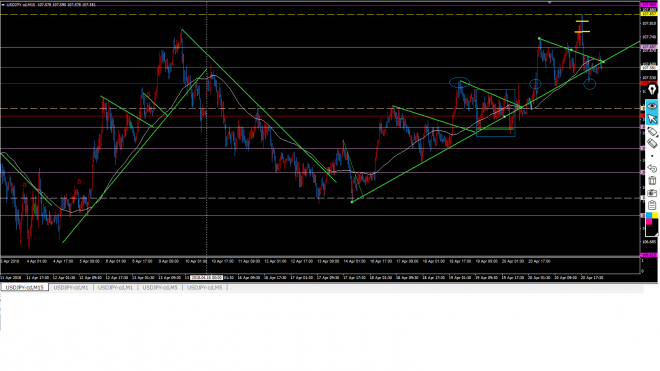Select the arrow cursor tool
Screen dimensions: 660x371
pos(652,119)
